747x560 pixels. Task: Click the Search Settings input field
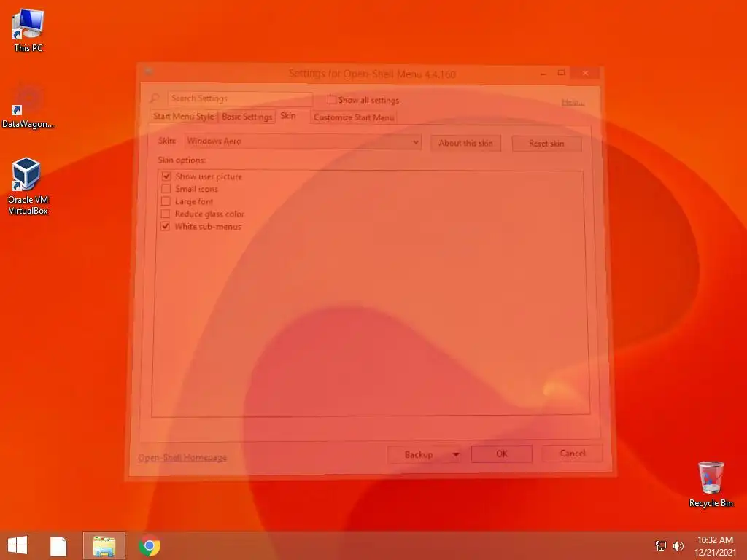tap(240, 98)
